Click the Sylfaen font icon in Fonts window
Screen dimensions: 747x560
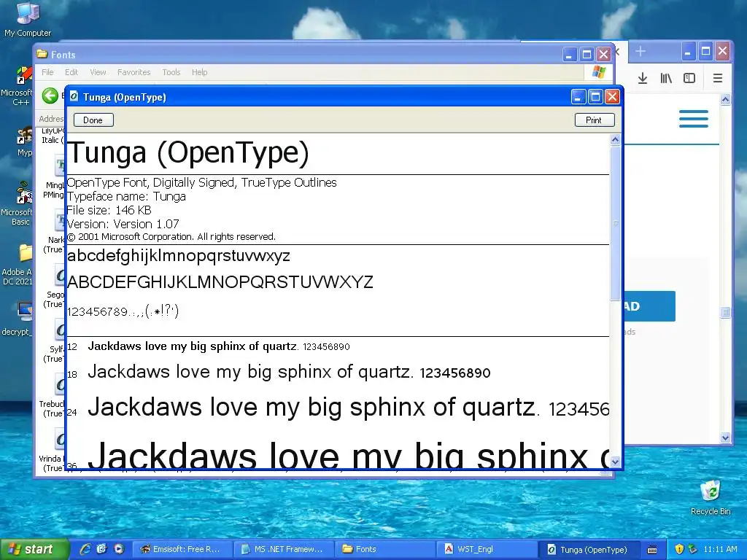60,330
